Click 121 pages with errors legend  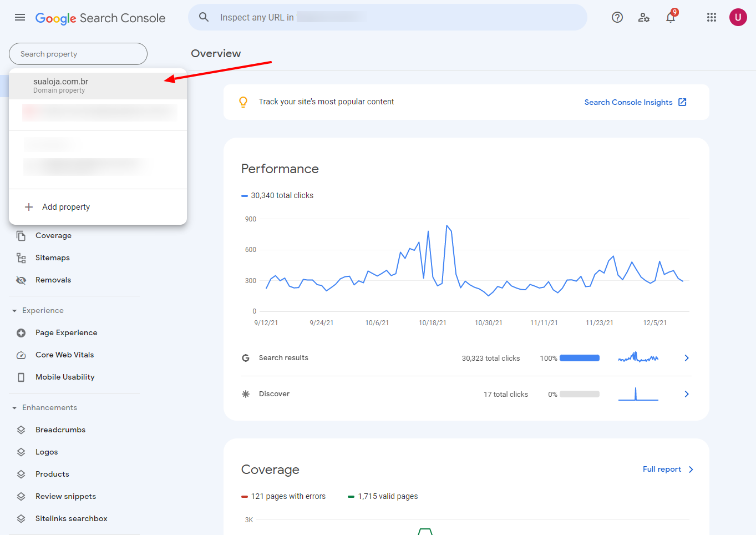point(283,496)
